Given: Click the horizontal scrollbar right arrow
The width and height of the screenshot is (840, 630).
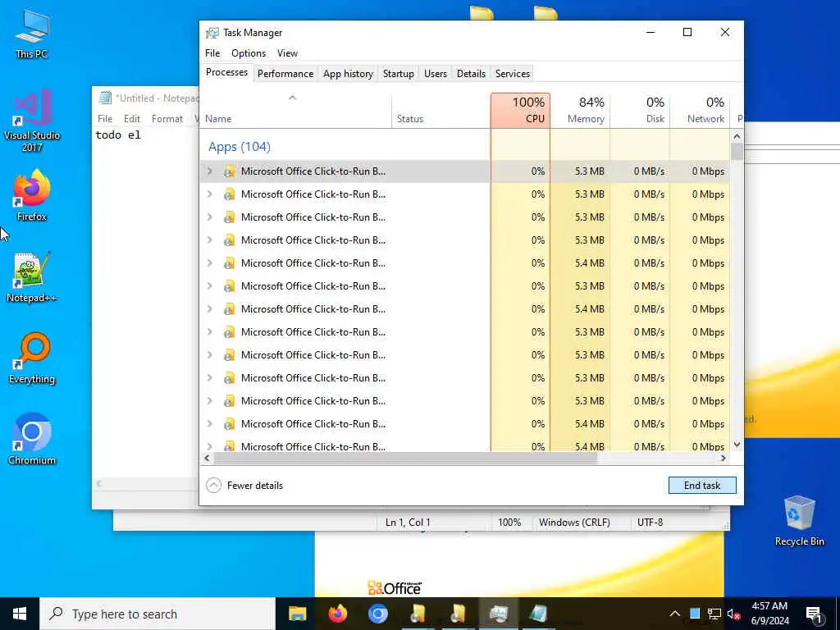Looking at the screenshot, I should pos(724,458).
